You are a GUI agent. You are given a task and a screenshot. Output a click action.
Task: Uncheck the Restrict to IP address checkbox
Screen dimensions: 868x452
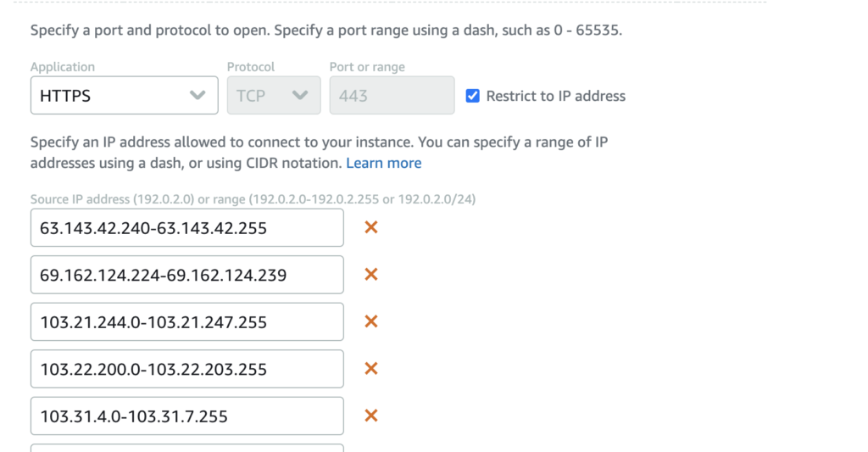[x=472, y=96]
